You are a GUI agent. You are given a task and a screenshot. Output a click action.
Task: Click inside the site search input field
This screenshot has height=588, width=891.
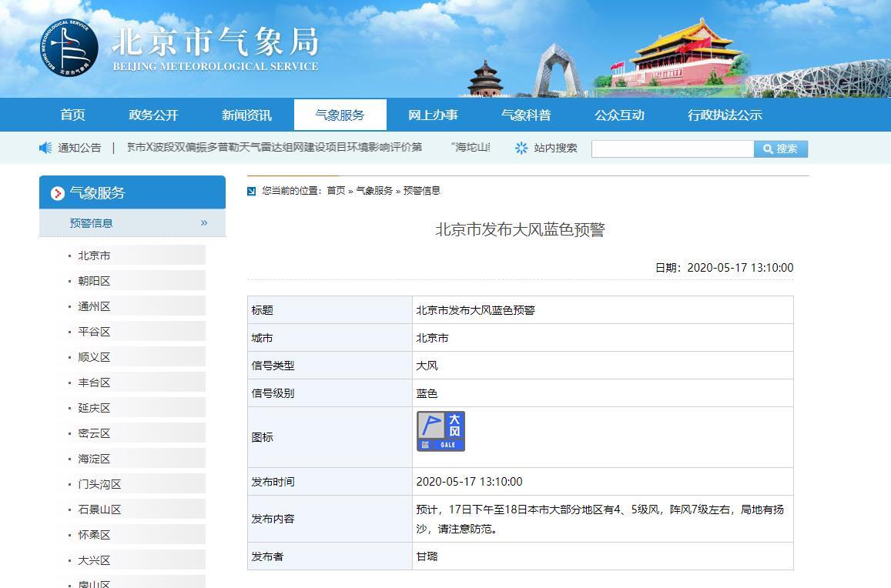(x=672, y=149)
